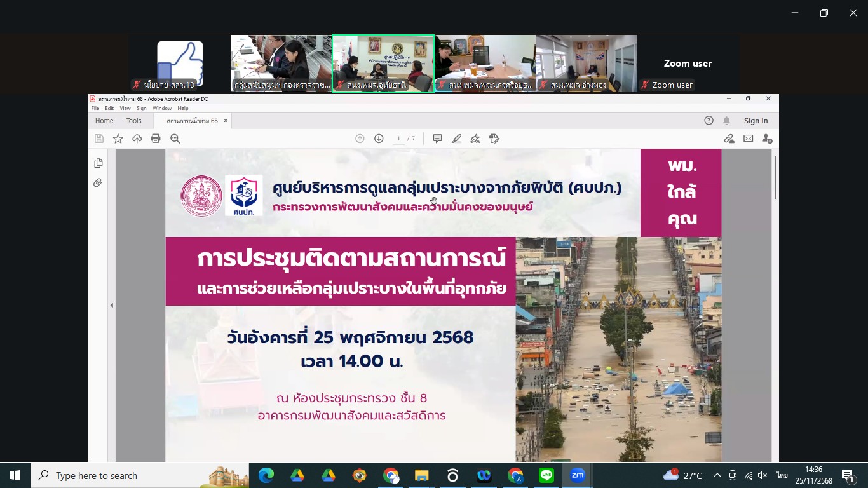Click the notifications bell icon

pyautogui.click(x=726, y=121)
